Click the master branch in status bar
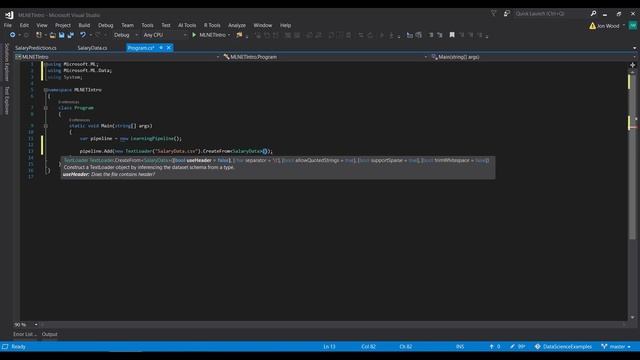Screen dimensions: 640x360 coord(616,347)
